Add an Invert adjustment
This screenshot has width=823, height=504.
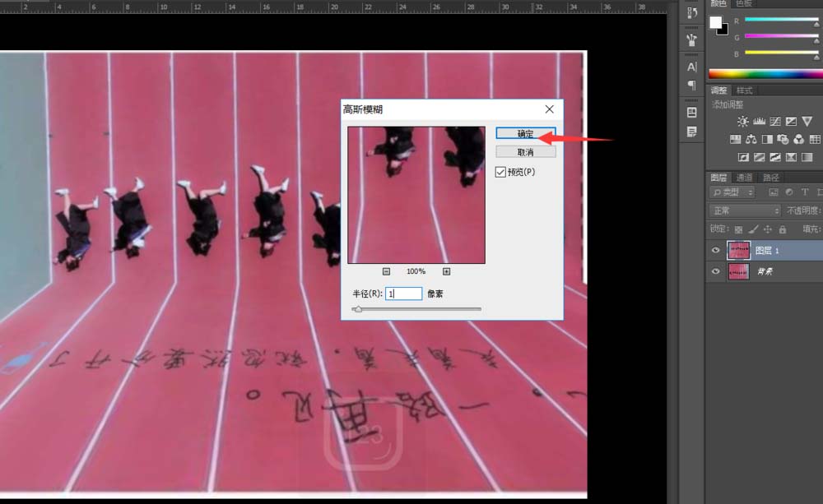pyautogui.click(x=743, y=157)
